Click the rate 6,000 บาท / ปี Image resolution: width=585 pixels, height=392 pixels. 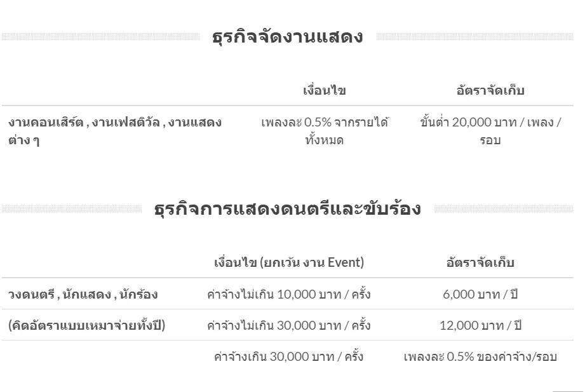[x=480, y=295]
